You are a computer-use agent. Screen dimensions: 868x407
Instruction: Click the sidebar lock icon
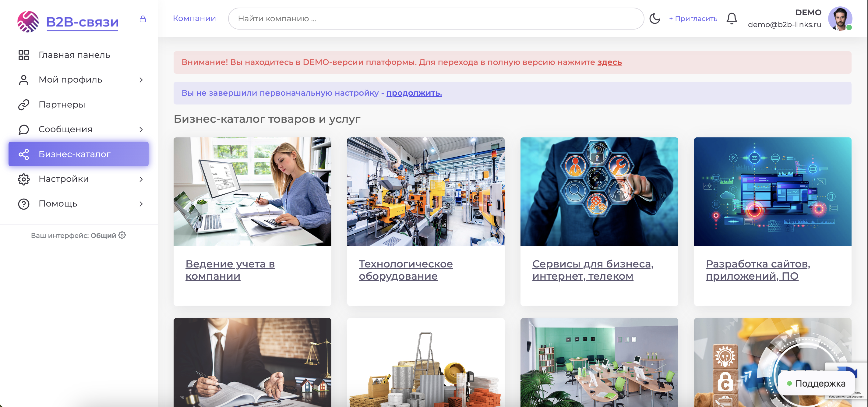pos(143,19)
